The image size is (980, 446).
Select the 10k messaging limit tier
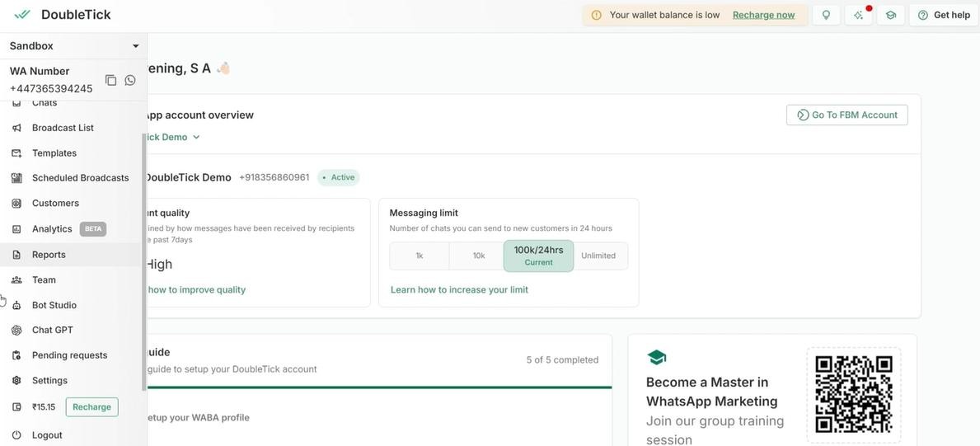478,256
